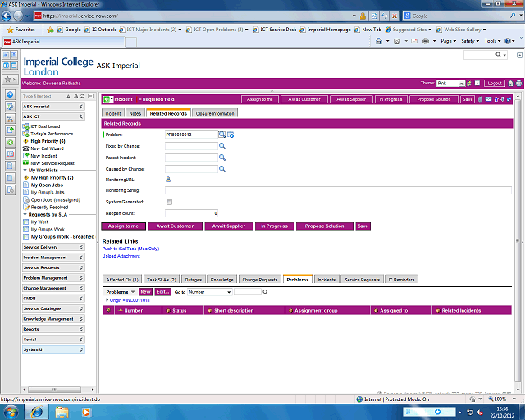This screenshot has width=525, height=420.
Task: Click the lookup icon beside Problem field
Action: pos(221,135)
